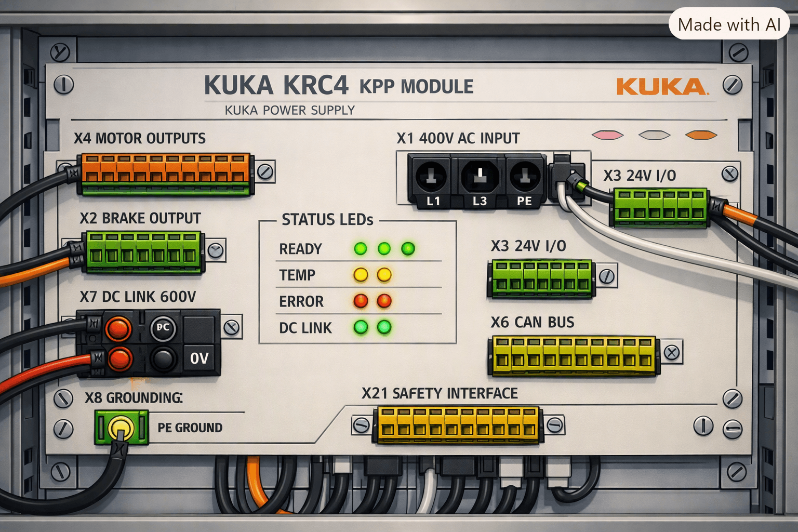Click the lower red X7 terminal
The width and height of the screenshot is (798, 532).
pyautogui.click(x=120, y=358)
